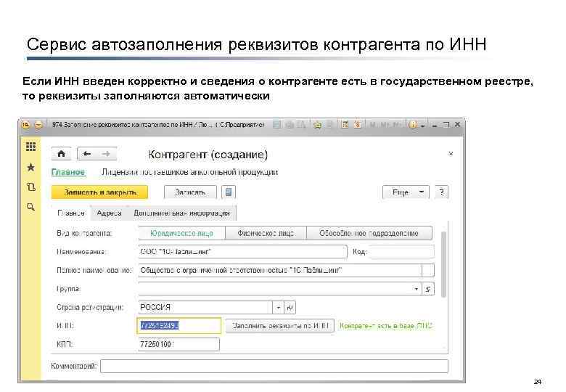Switch to the Главное tab
The height and width of the screenshot is (392, 566).
(71, 213)
